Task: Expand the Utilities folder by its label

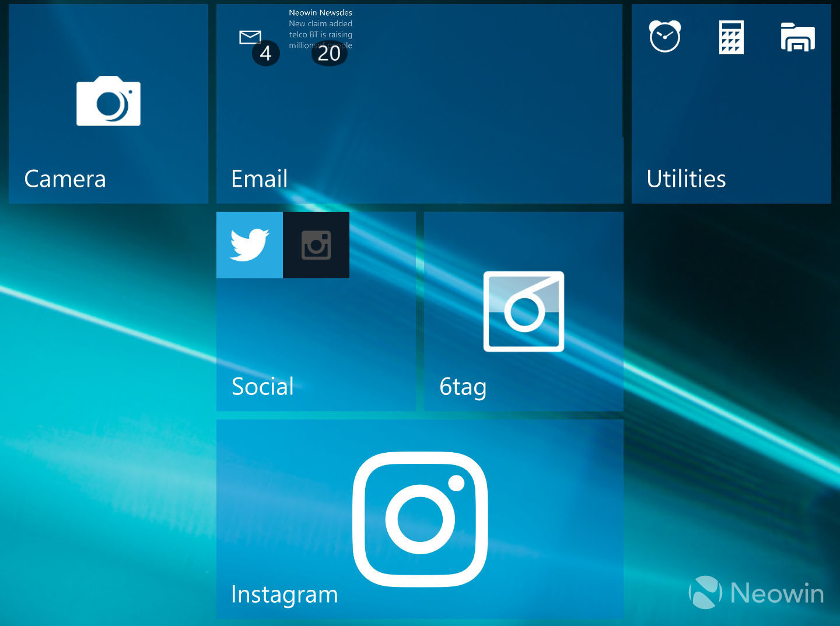Action: [686, 179]
